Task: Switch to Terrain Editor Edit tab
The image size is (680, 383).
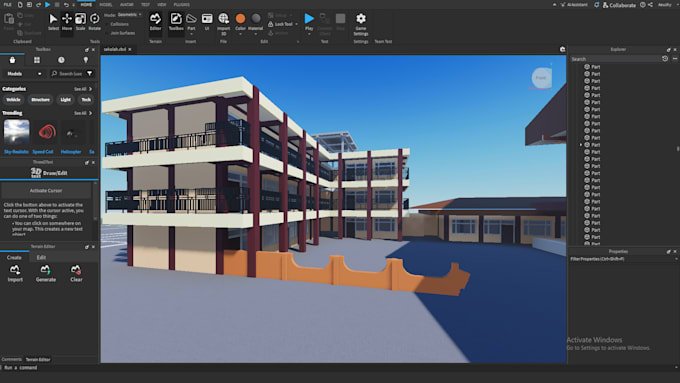Action: coord(41,257)
